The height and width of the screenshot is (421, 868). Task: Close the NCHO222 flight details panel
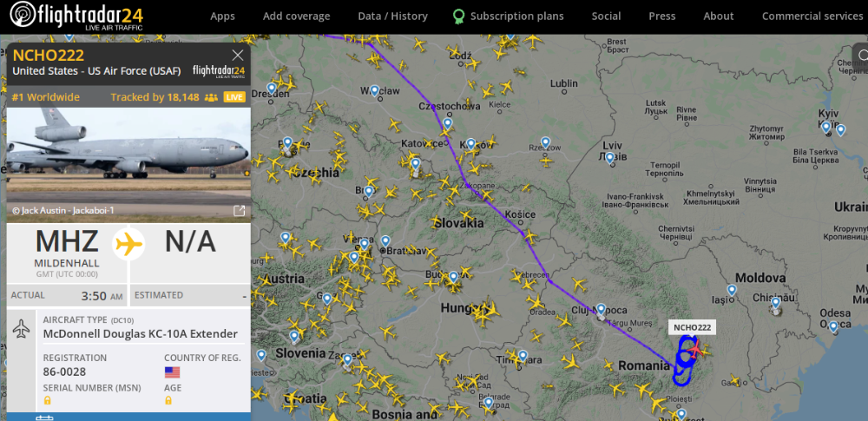click(238, 56)
